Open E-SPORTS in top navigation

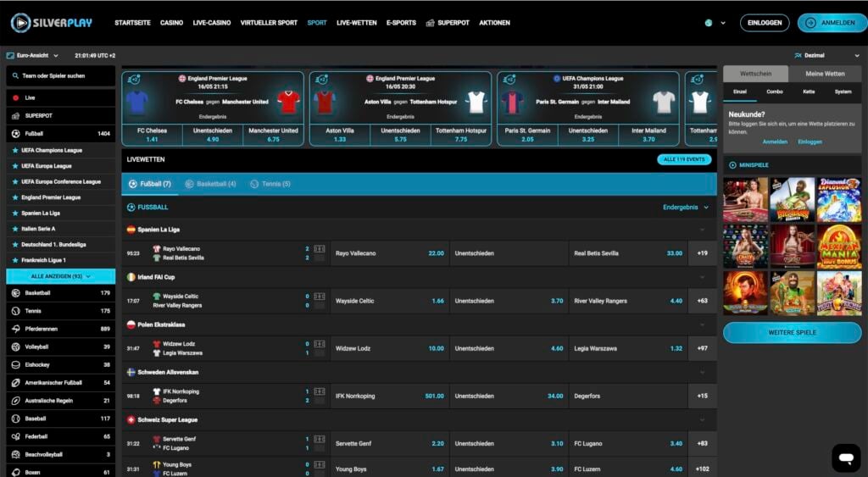coord(401,23)
